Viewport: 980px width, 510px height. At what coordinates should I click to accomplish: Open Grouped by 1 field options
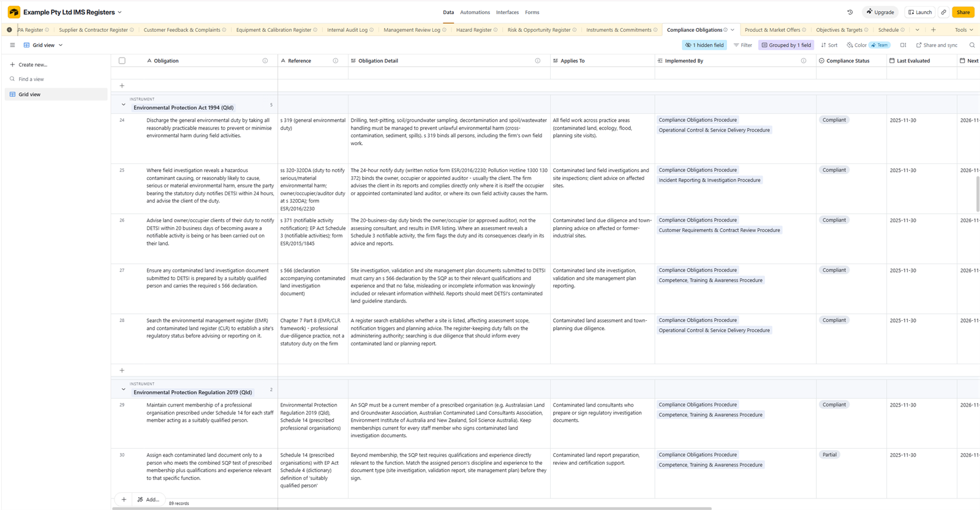(x=786, y=45)
